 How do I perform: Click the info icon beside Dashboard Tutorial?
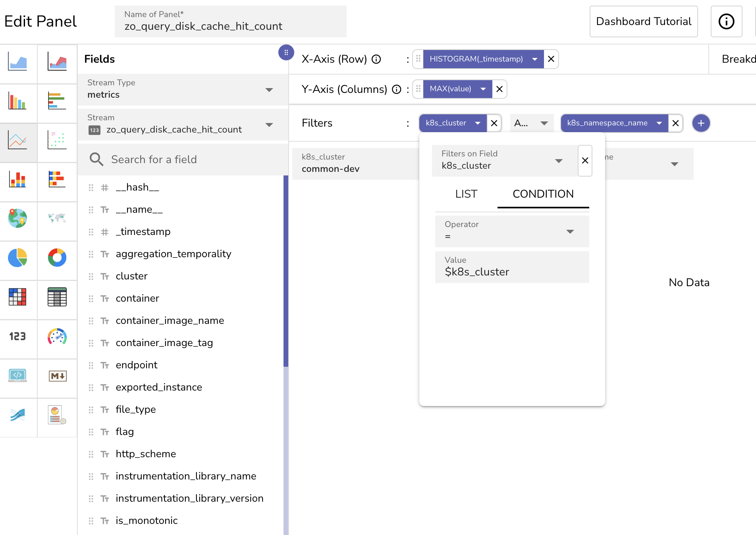pyautogui.click(x=726, y=21)
